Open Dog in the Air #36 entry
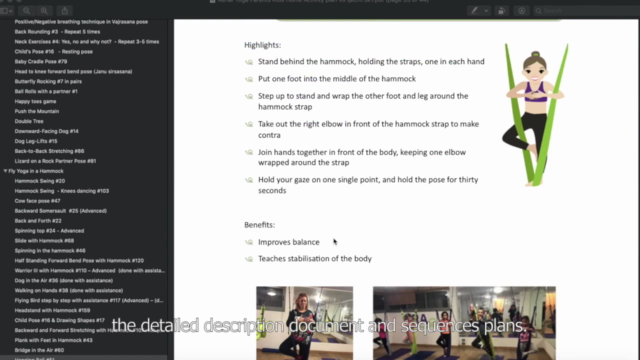This screenshot has height=360, width=640. point(64,280)
